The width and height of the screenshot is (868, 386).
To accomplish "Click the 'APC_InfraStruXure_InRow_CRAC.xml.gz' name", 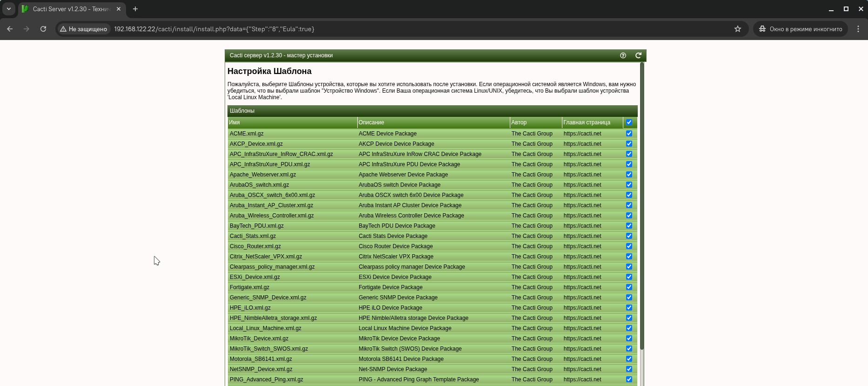I will coord(281,154).
